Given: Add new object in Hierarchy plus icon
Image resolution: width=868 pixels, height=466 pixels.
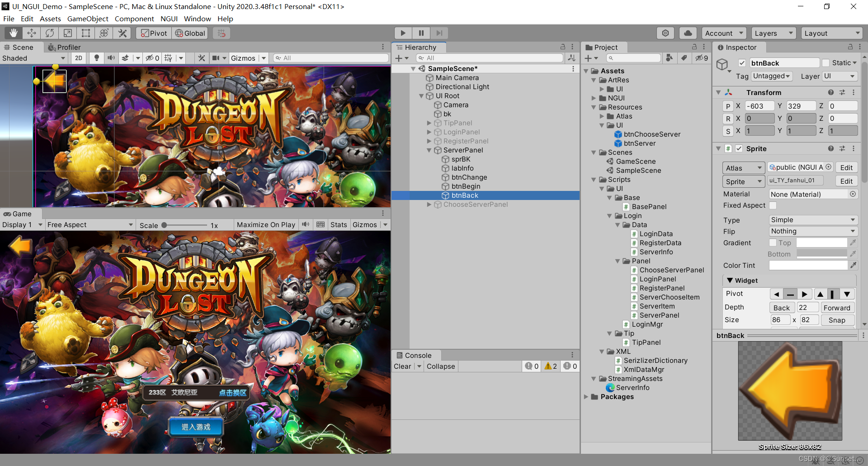Looking at the screenshot, I should coord(401,58).
